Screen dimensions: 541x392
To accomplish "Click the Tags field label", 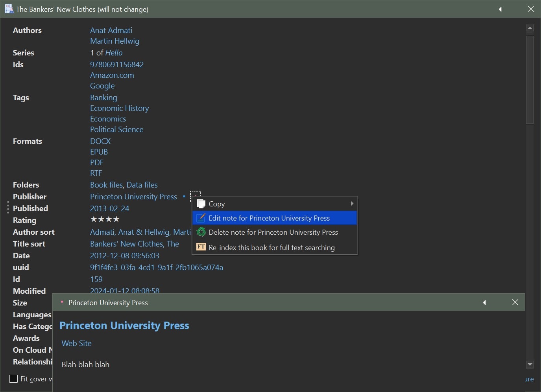I will pyautogui.click(x=21, y=98).
